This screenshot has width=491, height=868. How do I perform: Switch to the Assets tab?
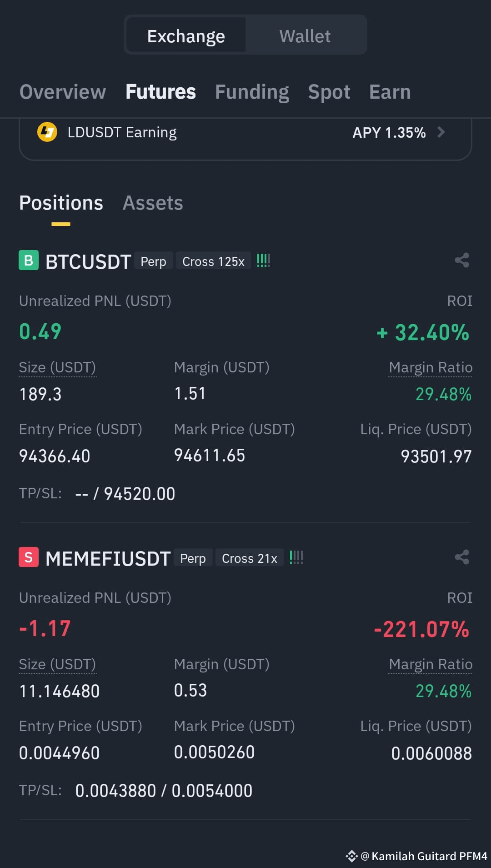(153, 203)
